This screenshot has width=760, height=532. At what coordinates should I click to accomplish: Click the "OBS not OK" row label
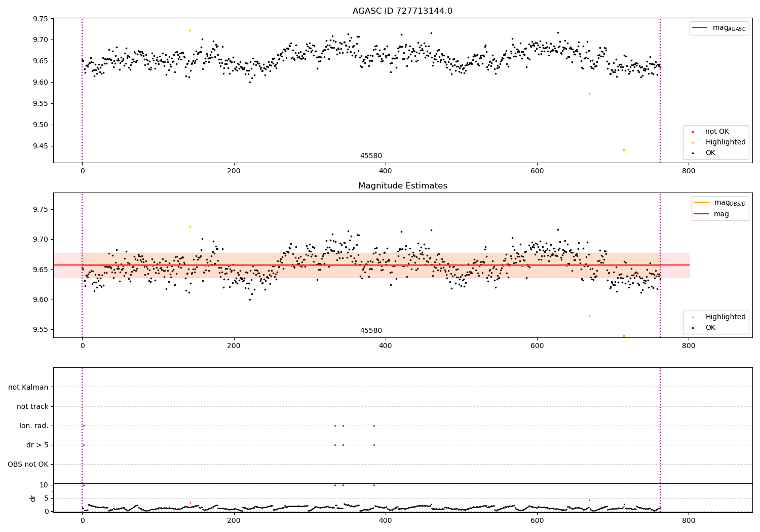[28, 465]
